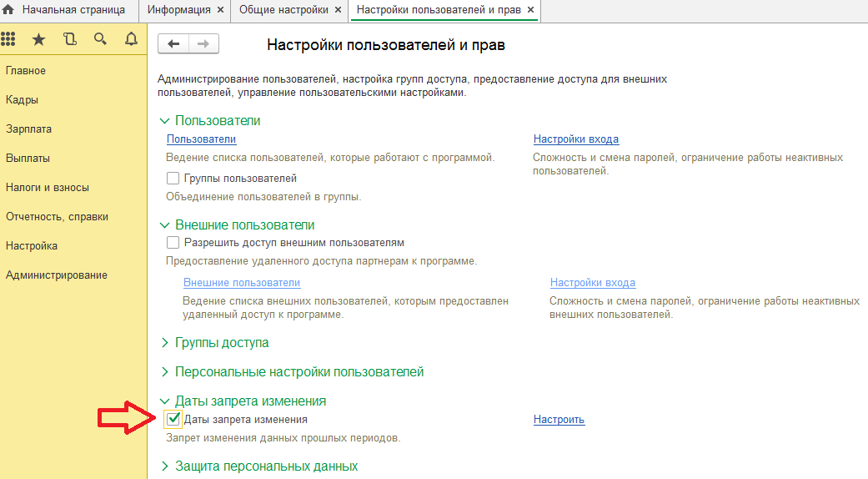
Task: Click text 'Объединение пользователей в группы.'
Action: [263, 197]
